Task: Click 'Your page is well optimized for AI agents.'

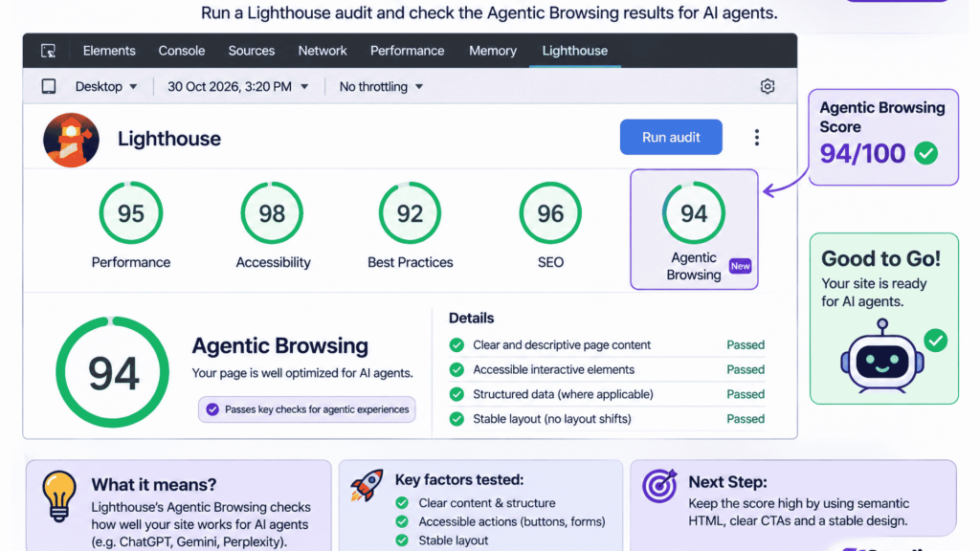Action: pos(302,373)
